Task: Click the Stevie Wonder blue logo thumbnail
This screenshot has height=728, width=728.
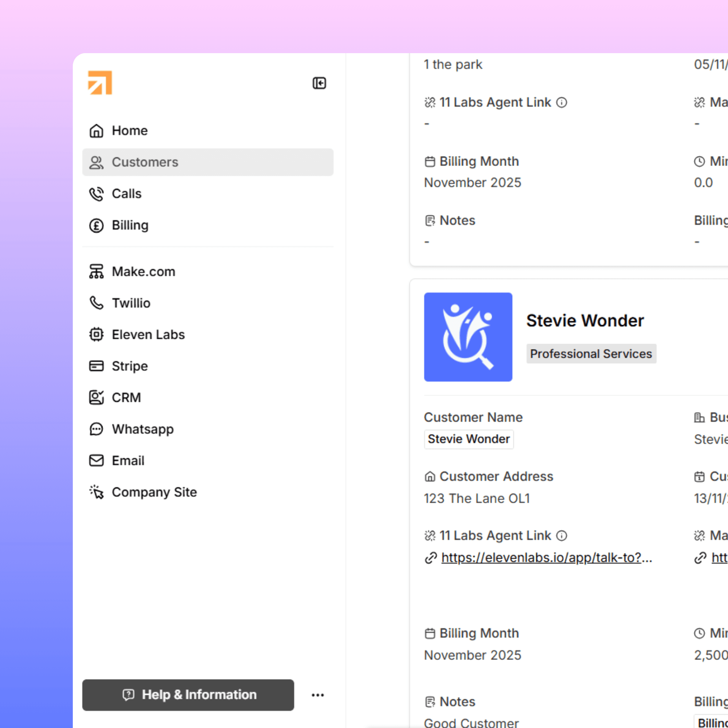Action: [468, 337]
